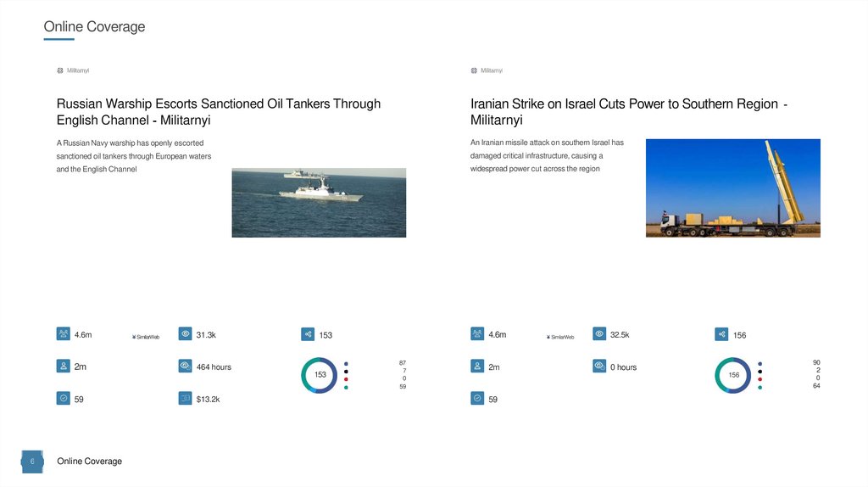This screenshot has height=487, width=868.
Task: Click the missile launcher truck photo thumbnail
Action: [733, 188]
